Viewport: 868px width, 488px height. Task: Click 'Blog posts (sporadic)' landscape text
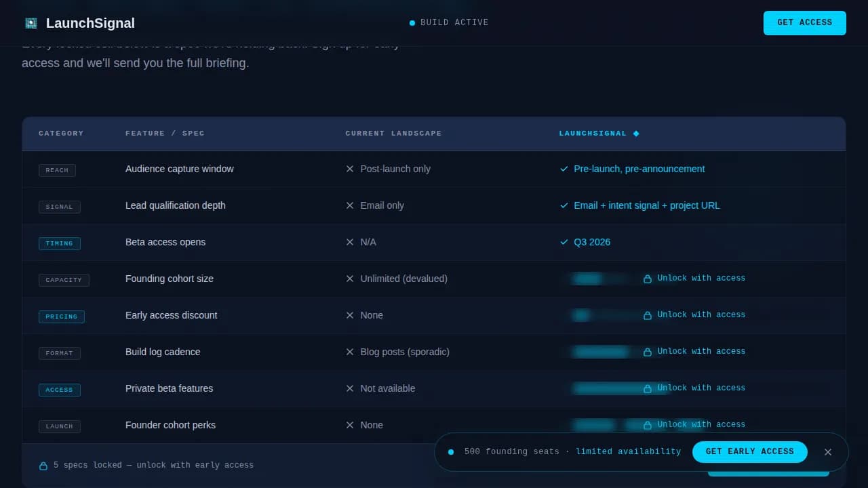[x=405, y=352]
